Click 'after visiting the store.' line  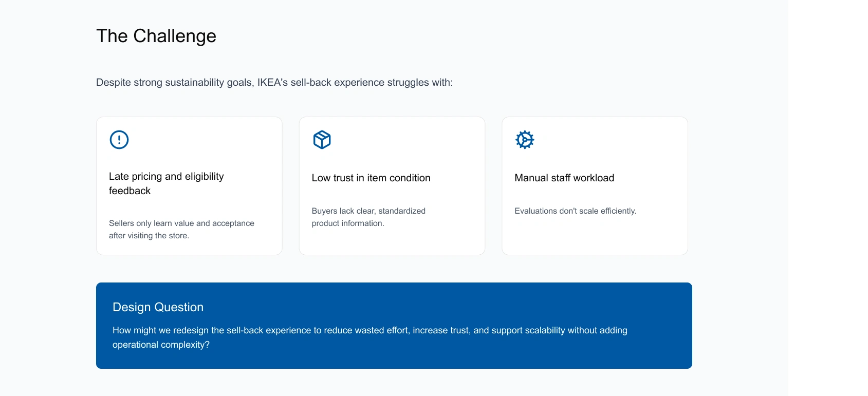[149, 235]
